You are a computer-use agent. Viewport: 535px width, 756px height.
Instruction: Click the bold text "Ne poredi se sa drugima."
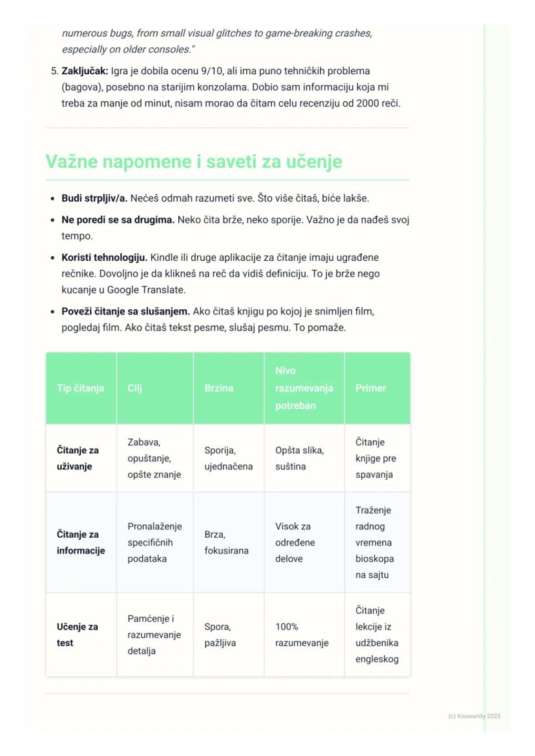(118, 220)
